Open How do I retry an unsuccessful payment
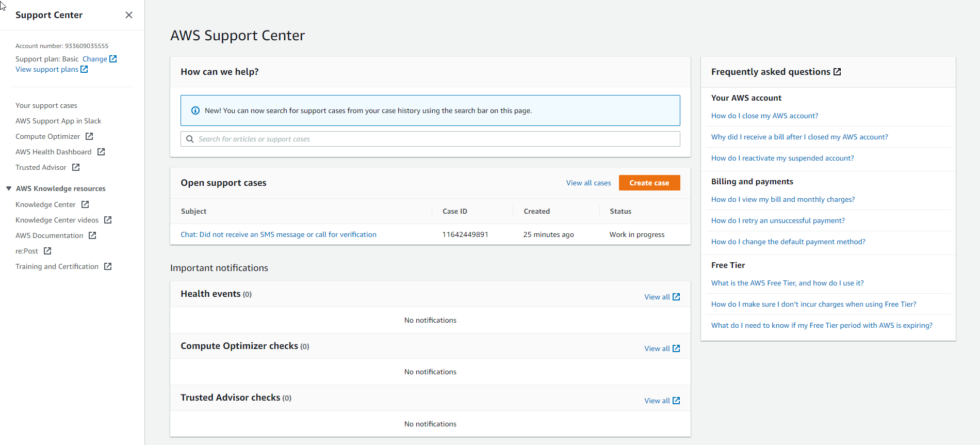 click(x=778, y=220)
